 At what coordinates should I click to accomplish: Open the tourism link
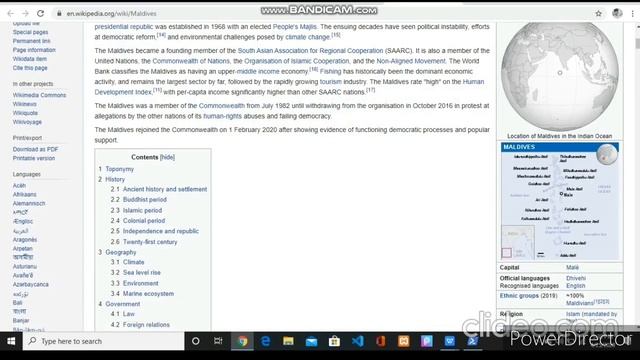(x=331, y=82)
